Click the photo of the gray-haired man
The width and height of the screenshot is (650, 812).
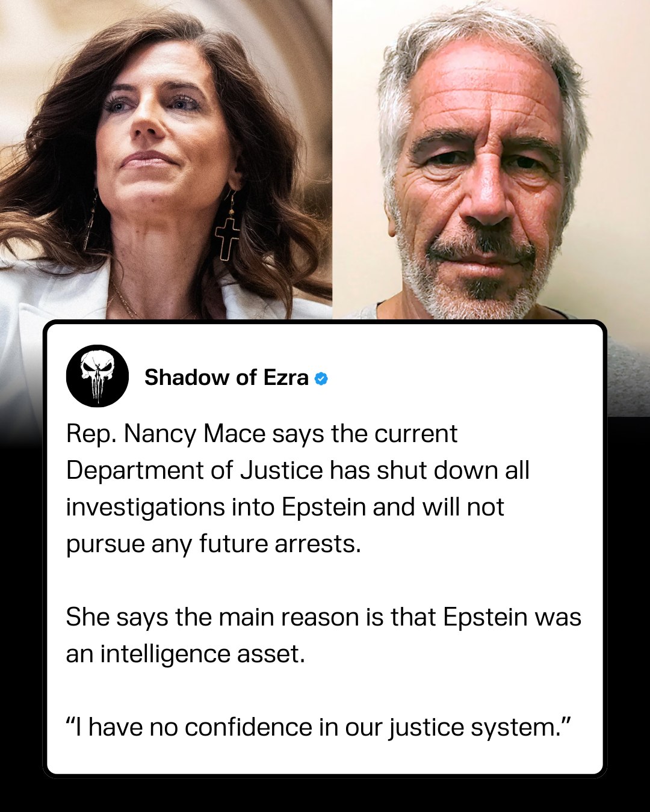click(x=491, y=159)
